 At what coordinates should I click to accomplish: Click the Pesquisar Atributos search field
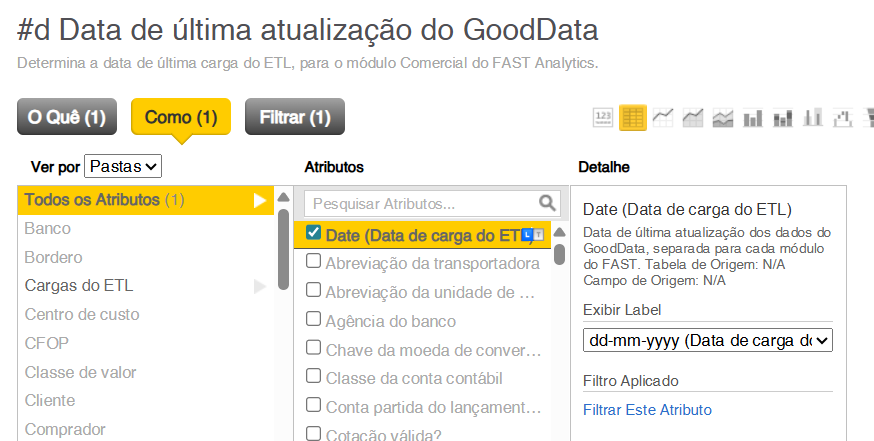click(420, 203)
